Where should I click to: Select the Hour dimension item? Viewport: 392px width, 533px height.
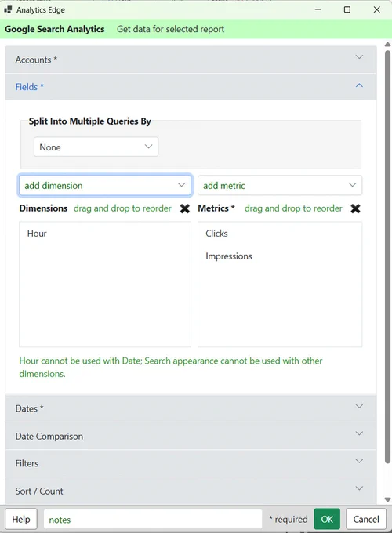[x=37, y=234]
